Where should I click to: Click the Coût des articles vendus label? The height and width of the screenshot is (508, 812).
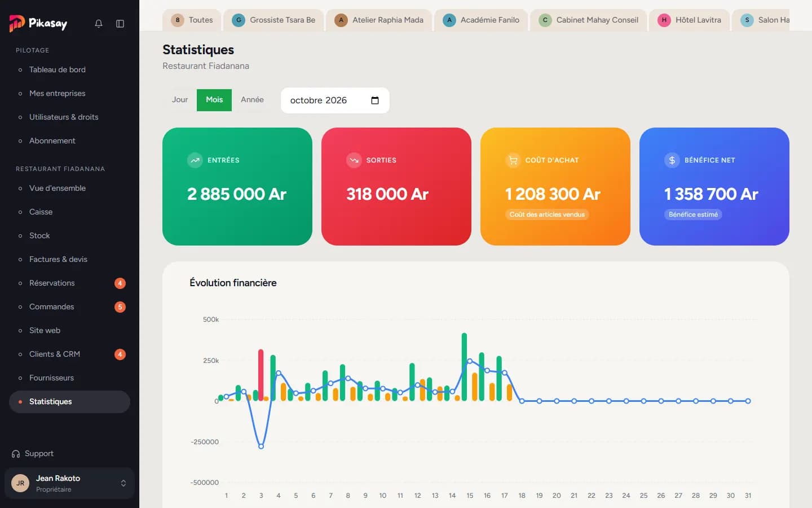(547, 214)
